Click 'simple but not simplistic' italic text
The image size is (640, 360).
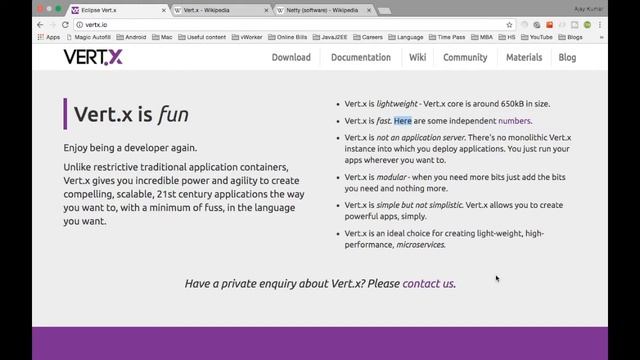pyautogui.click(x=420, y=205)
